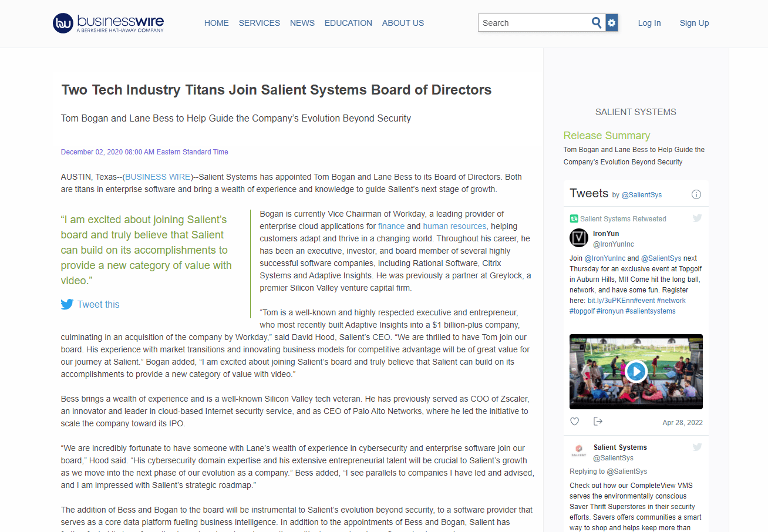768x532 pixels.
Task: Click the Business Wire logo
Action: click(x=108, y=23)
